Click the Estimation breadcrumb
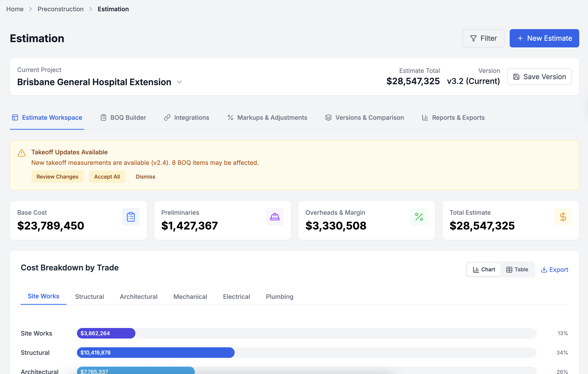Screen dimensions: 588x374 [113, 9]
